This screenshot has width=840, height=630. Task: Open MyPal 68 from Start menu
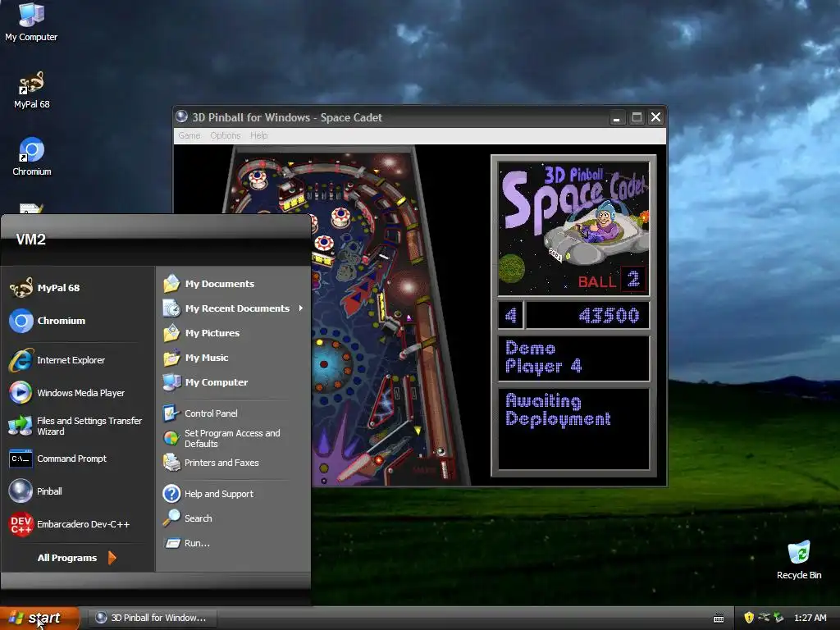pyautogui.click(x=78, y=288)
